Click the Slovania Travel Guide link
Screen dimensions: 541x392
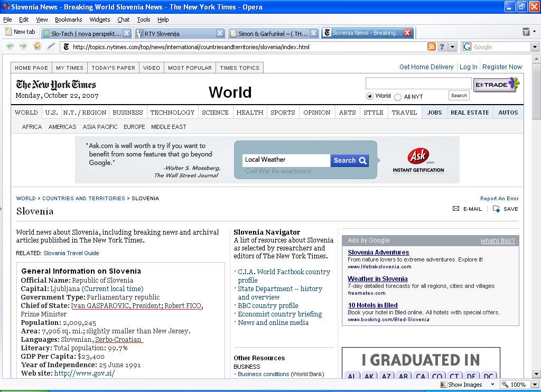pyautogui.click(x=71, y=253)
